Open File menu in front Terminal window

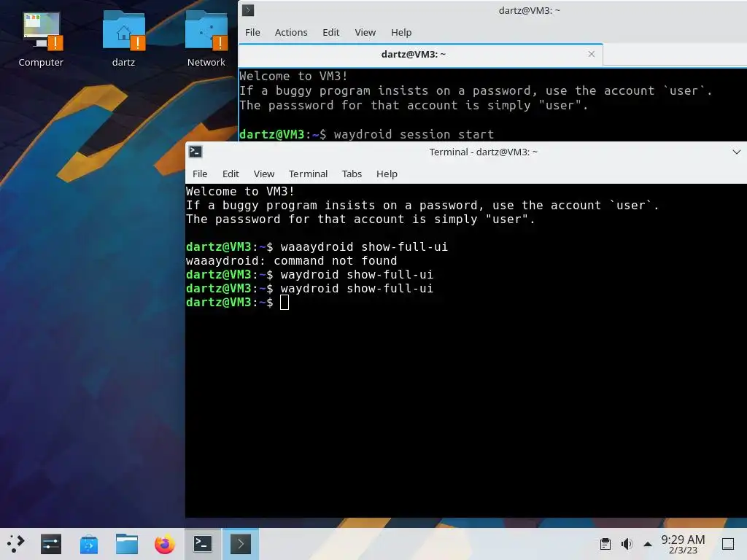click(x=200, y=174)
